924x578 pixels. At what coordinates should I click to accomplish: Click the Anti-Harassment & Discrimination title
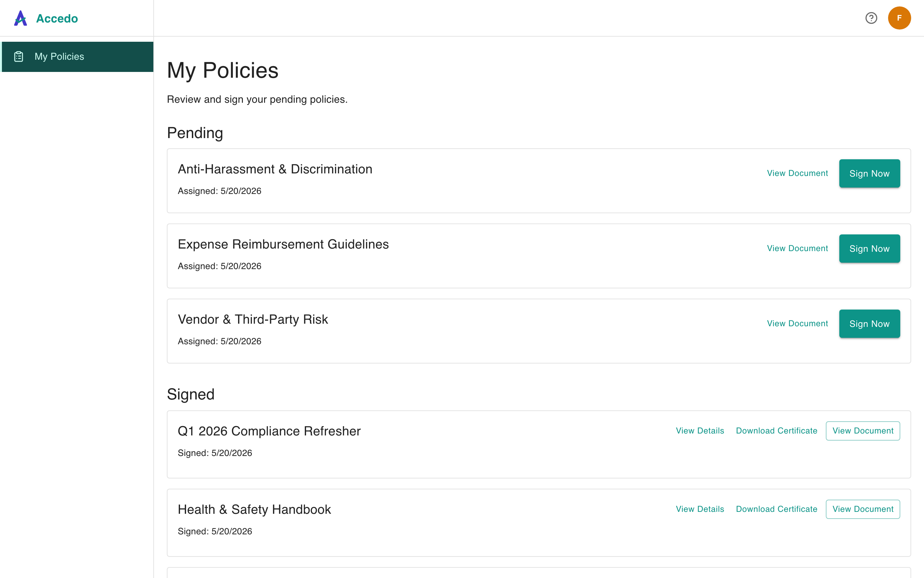tap(275, 169)
